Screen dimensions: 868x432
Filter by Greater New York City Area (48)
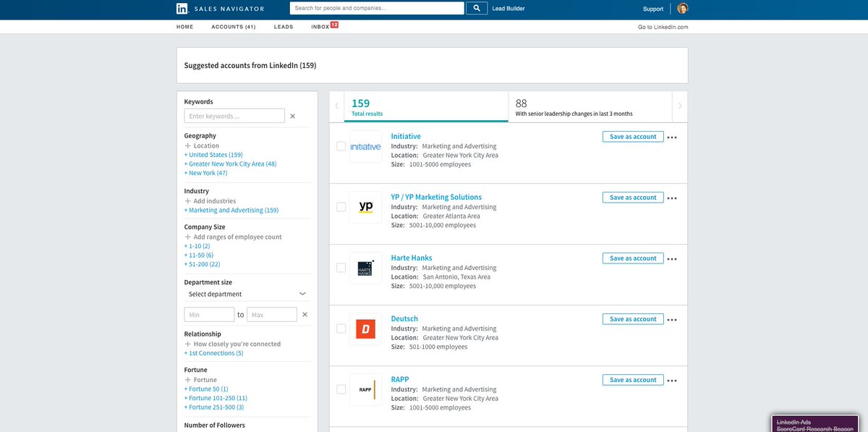tap(230, 164)
